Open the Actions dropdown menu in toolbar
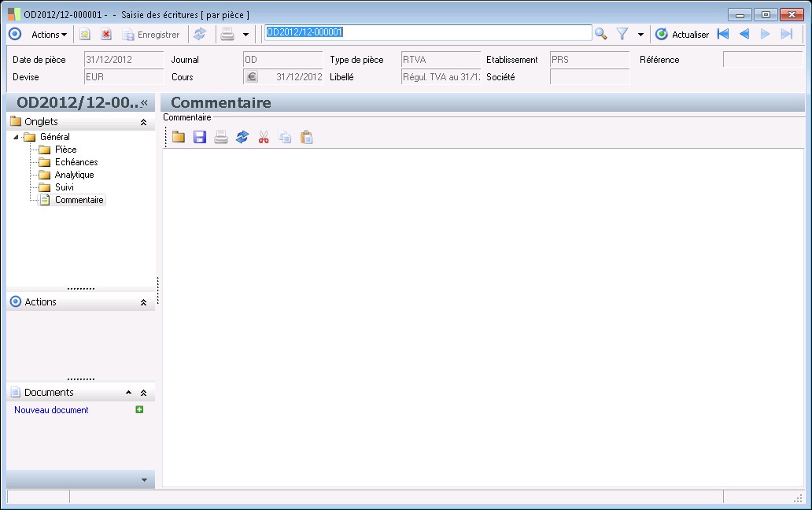Screen dimensions: 812x510 50,35
